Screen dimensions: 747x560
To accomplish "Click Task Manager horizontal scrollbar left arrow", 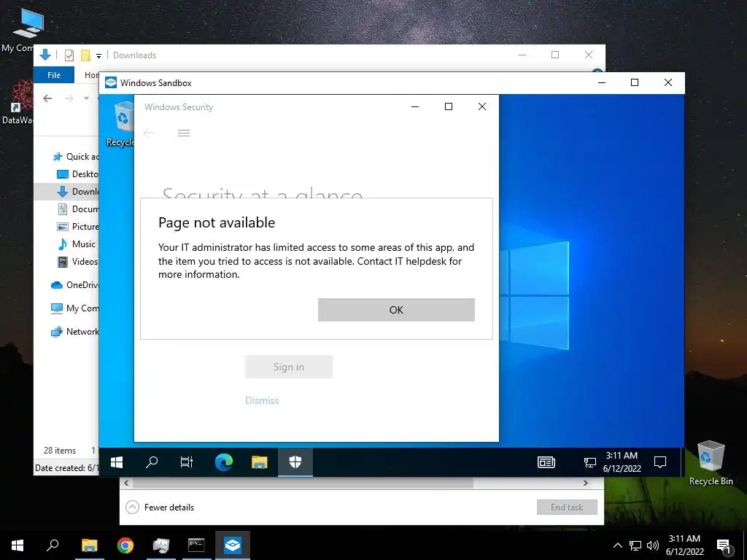I will tap(126, 483).
